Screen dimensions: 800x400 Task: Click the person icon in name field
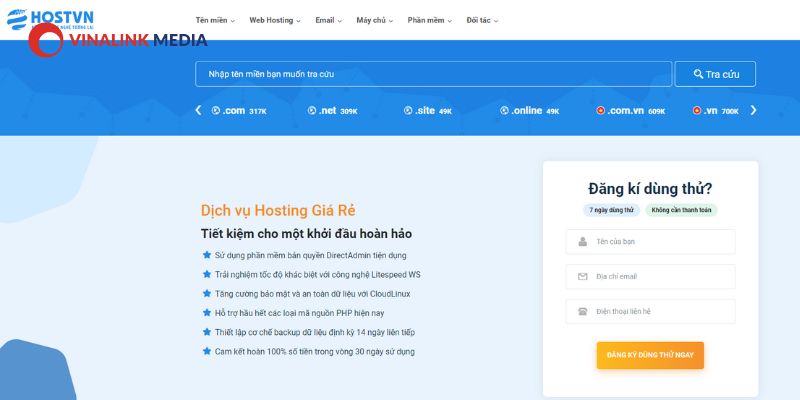point(583,242)
